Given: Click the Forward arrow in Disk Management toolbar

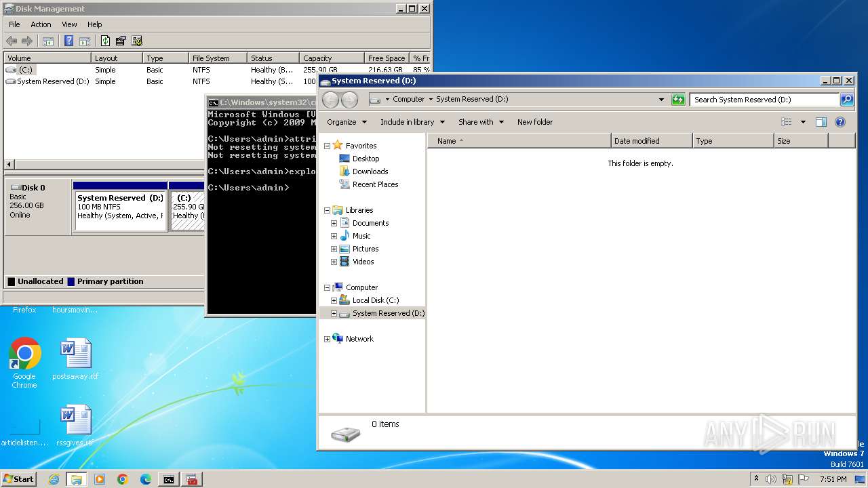Looking at the screenshot, I should [x=27, y=41].
